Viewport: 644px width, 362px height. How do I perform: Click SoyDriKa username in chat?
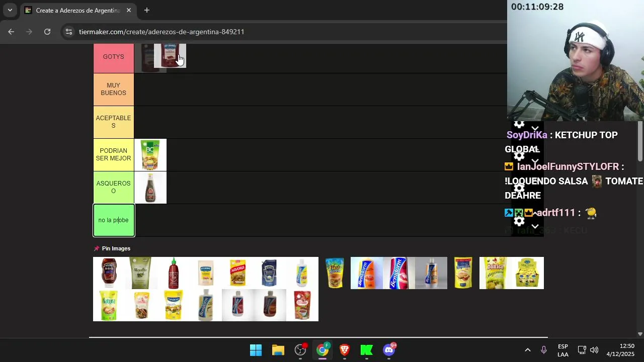point(527,135)
